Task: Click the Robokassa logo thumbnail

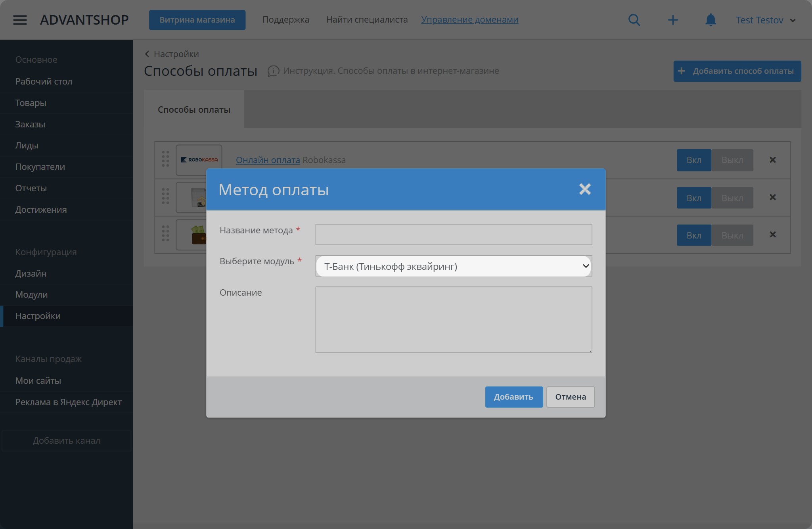Action: [199, 160]
